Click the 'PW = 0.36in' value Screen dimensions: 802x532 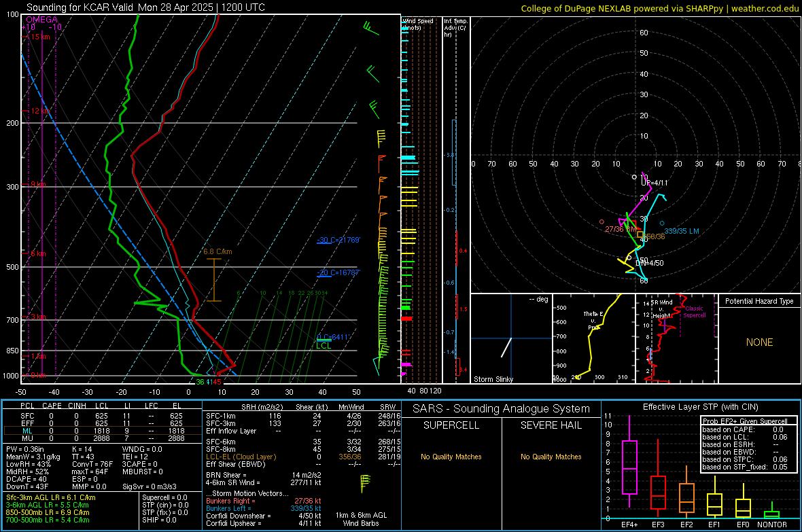point(25,449)
